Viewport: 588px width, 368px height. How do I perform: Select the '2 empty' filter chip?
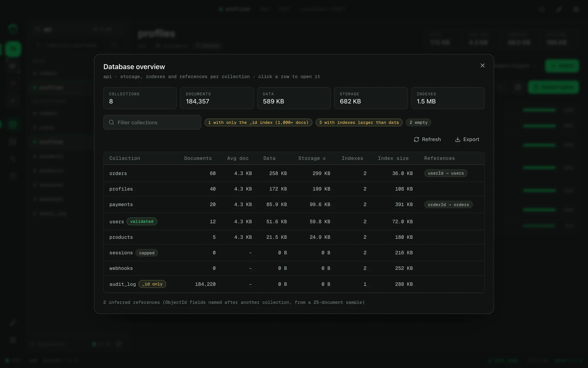[418, 122]
